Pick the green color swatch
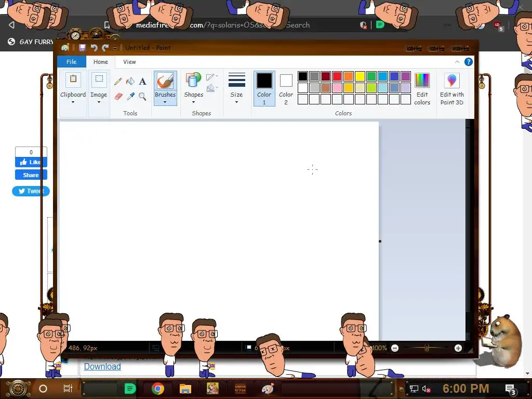The width and height of the screenshot is (532, 399). point(371,76)
